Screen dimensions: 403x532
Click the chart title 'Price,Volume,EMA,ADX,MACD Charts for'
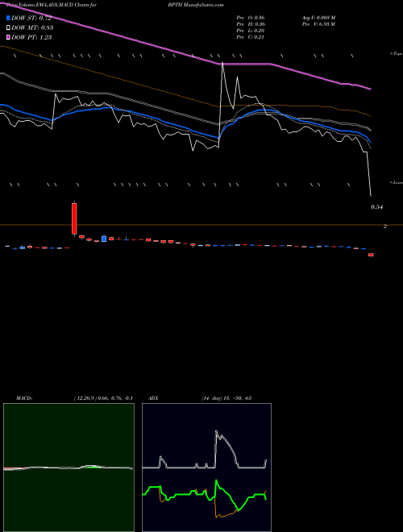[x=50, y=5]
